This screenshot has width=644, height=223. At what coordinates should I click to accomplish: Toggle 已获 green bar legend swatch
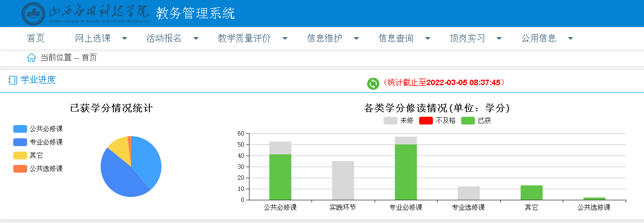pyautogui.click(x=468, y=121)
